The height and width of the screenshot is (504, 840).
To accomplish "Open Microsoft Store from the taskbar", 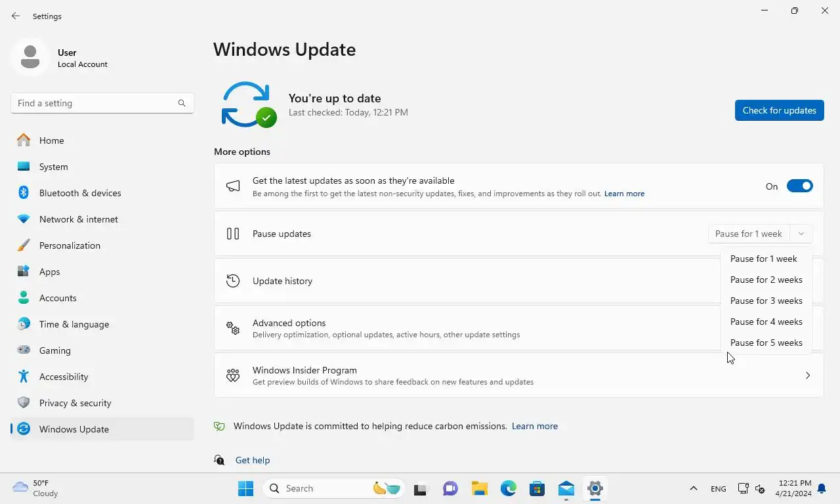I will point(537,488).
